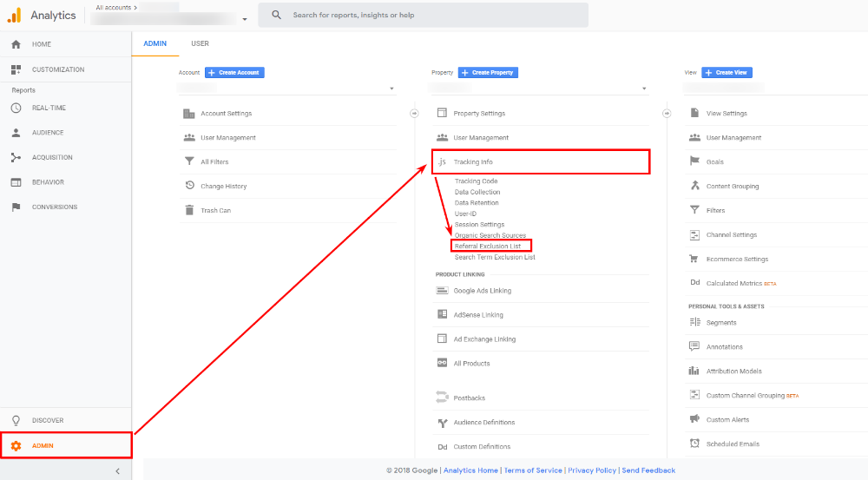Click the Audience Definitions fork icon
868x480 pixels.
[443, 423]
